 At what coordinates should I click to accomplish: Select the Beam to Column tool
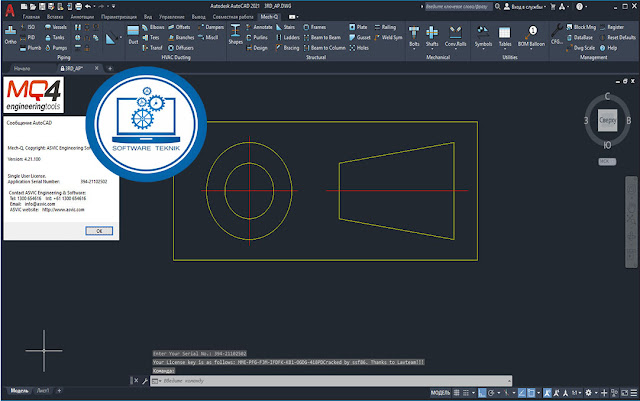click(324, 48)
